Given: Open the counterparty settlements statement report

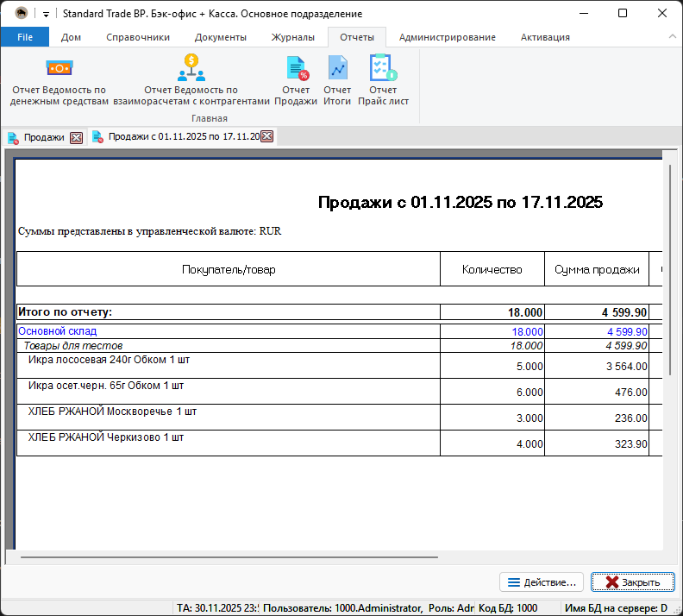Looking at the screenshot, I should click(x=191, y=80).
